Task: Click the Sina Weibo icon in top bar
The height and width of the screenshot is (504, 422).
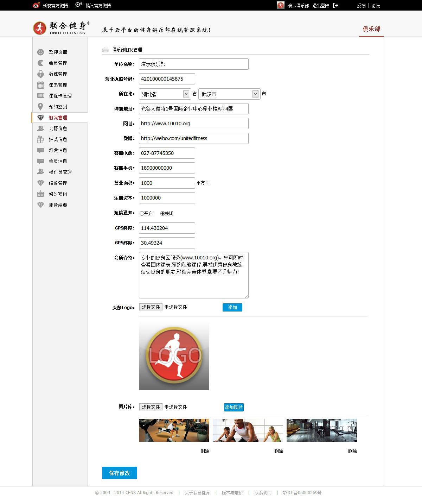Action: 36,6
